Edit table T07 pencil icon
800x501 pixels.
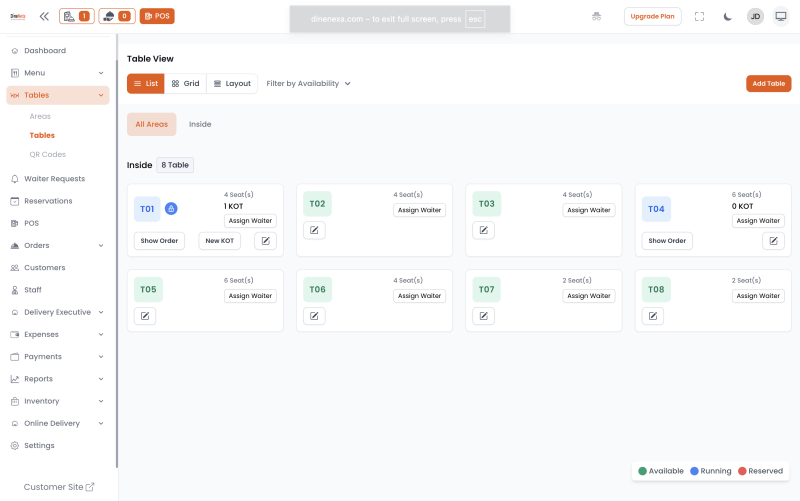(x=484, y=316)
